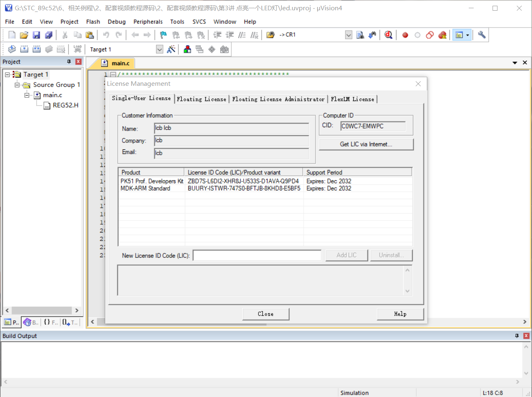Image resolution: width=532 pixels, height=397 pixels.
Task: Click the Kill All Breakpoints icon
Action: coord(442,35)
